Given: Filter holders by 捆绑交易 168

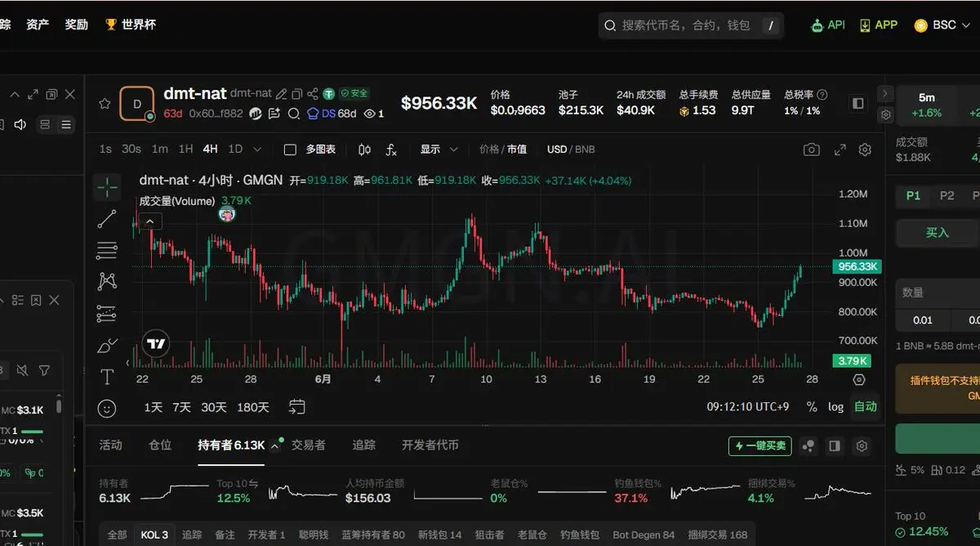Looking at the screenshot, I should coord(717,535).
